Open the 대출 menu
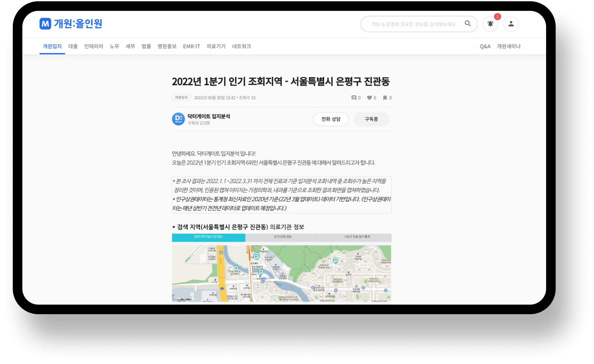Image resolution: width=594 pixels, height=364 pixels. pos(73,46)
